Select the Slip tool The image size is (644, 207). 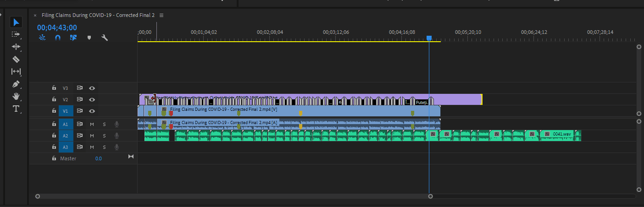(x=16, y=71)
